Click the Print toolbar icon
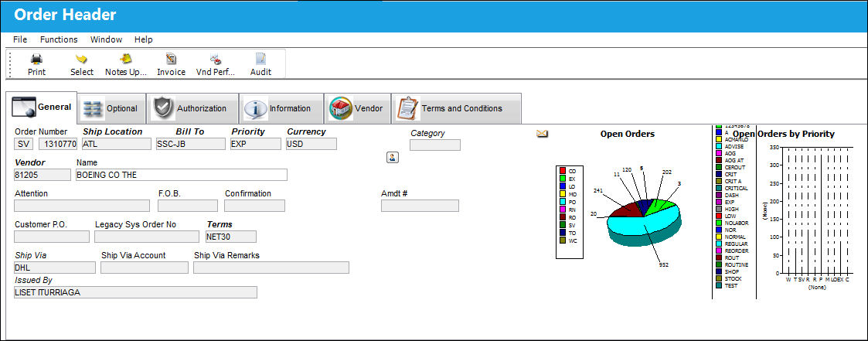This screenshot has height=341, width=868. click(36, 59)
